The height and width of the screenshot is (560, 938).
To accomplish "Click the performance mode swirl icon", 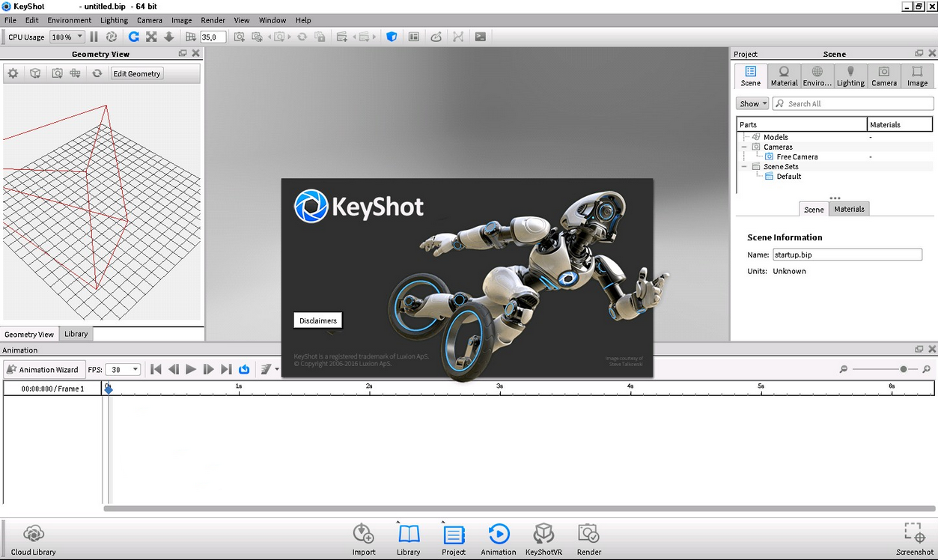I will click(x=112, y=37).
